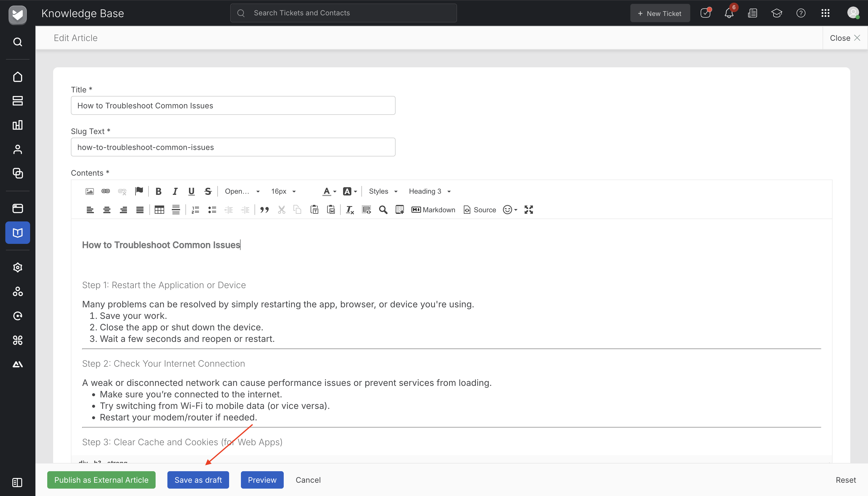
Task: Open the contacts person sidebar icon
Action: click(x=18, y=149)
